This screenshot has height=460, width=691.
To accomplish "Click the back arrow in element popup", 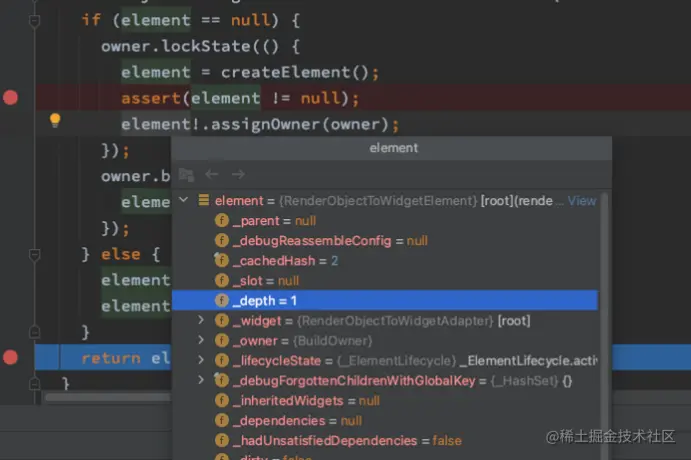I will coord(212,174).
